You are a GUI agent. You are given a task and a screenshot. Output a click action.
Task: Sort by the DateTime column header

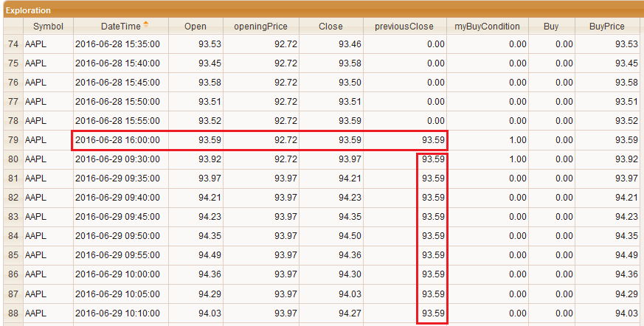(x=121, y=27)
